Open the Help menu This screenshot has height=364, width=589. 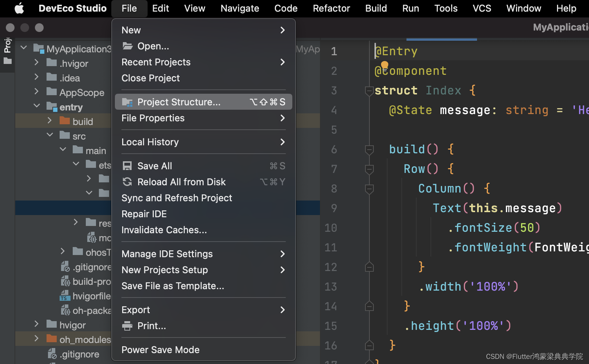(566, 8)
